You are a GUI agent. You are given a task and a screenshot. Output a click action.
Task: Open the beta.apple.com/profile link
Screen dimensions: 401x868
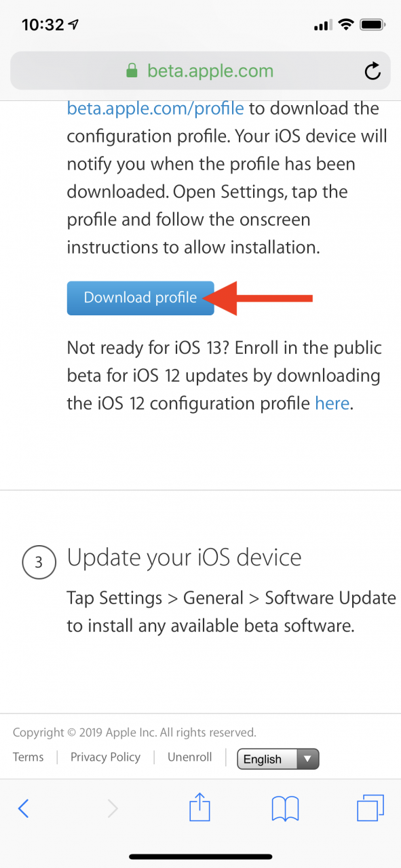155,108
